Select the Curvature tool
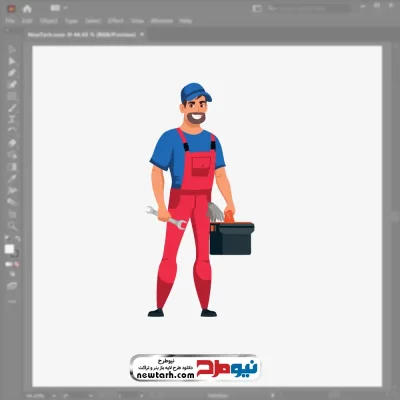Screen dimensions: 400x400 coord(12,85)
